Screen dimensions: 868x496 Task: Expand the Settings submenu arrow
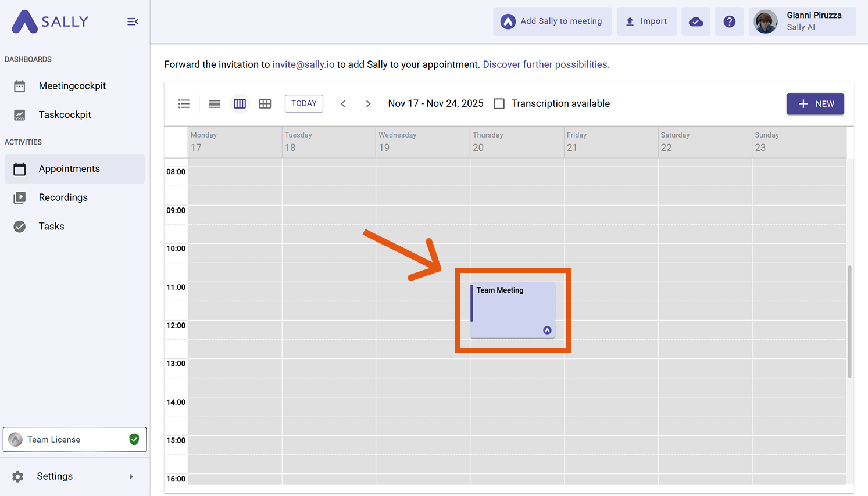coord(131,477)
